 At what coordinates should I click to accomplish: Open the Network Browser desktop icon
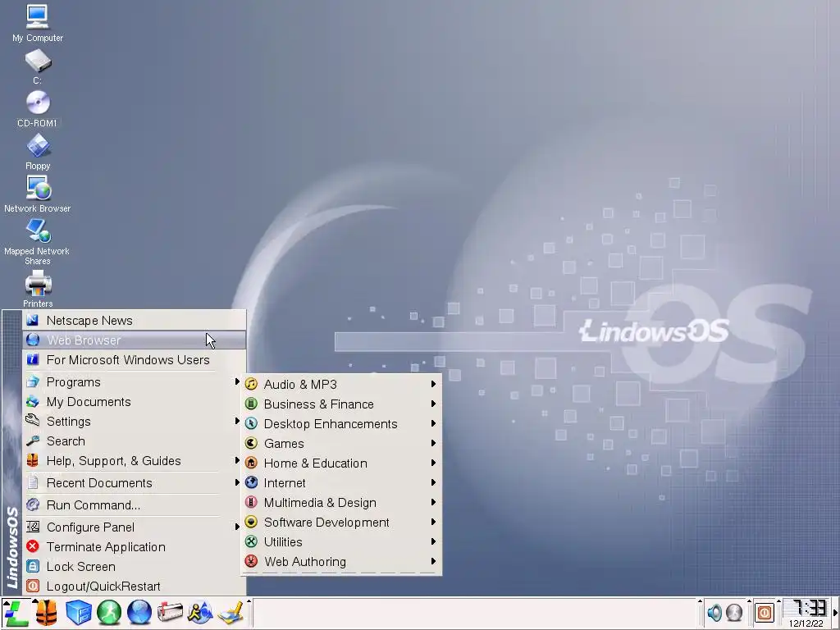click(38, 194)
